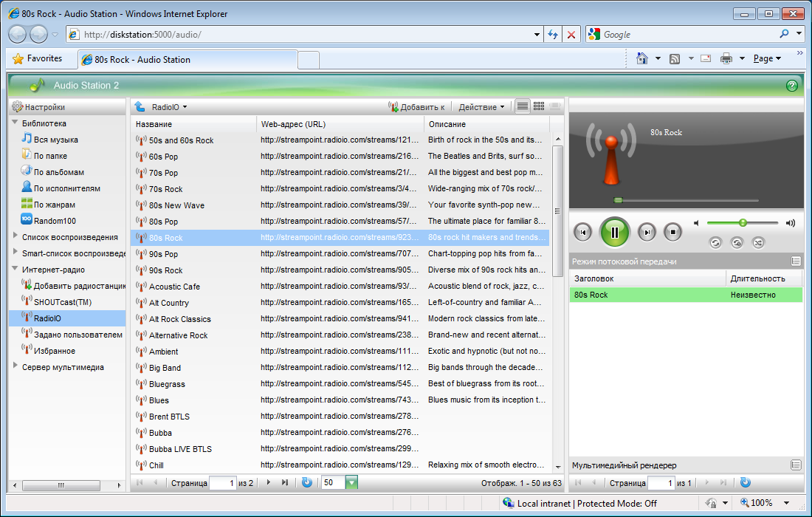Go up one level with back arrow icon
The image size is (812, 517).
pyautogui.click(x=140, y=106)
